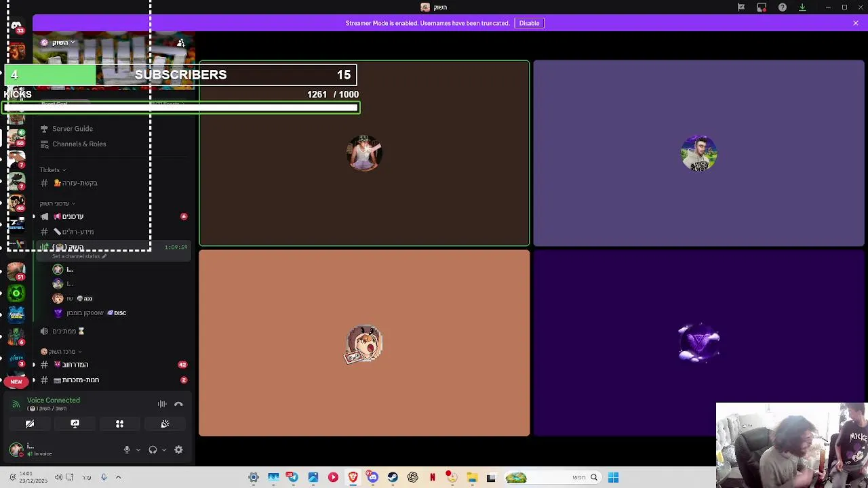The image size is (868, 488).
Task: Open headphone output options arrow
Action: coord(163,449)
